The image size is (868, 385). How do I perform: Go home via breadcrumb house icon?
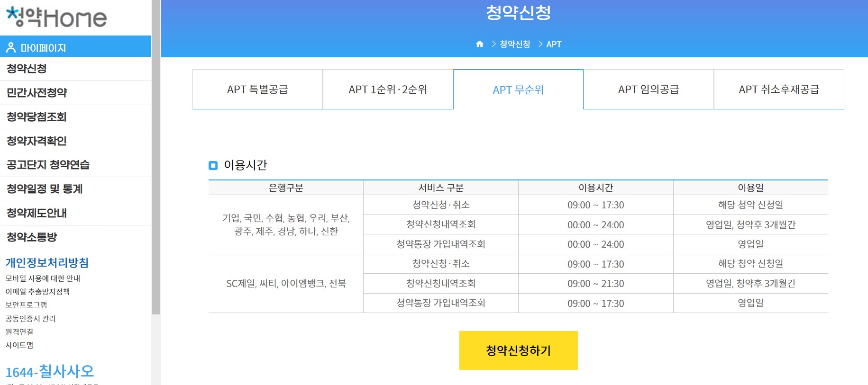tap(480, 44)
